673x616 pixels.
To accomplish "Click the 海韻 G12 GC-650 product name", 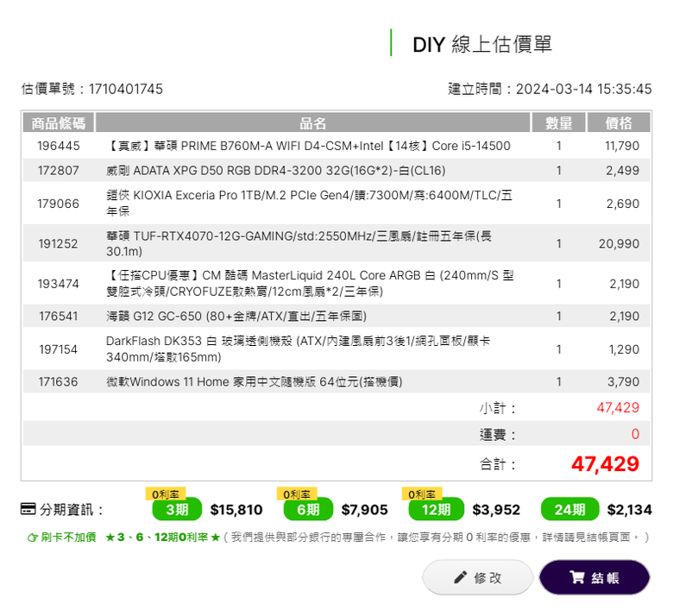I will [236, 317].
